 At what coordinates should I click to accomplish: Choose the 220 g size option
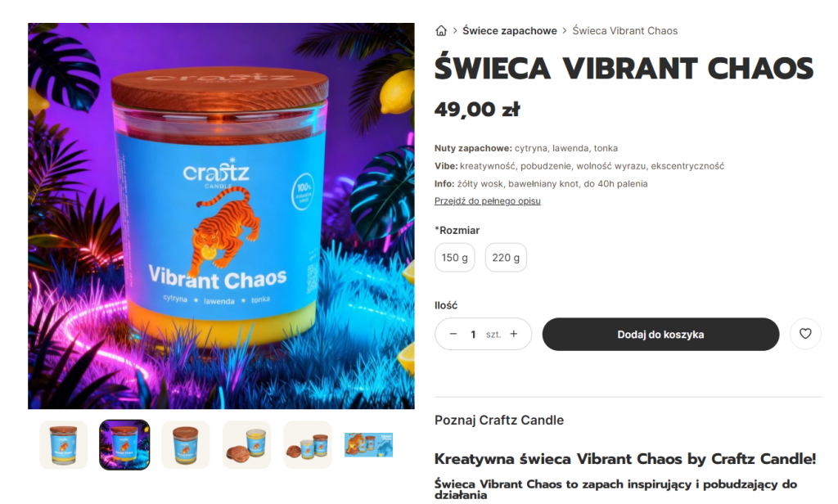pyautogui.click(x=506, y=258)
